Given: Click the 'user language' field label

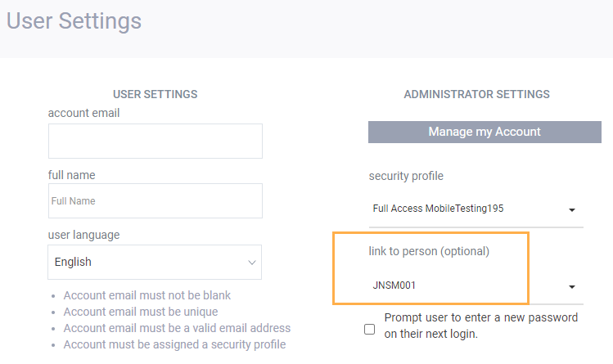Looking at the screenshot, I should click(x=83, y=235).
